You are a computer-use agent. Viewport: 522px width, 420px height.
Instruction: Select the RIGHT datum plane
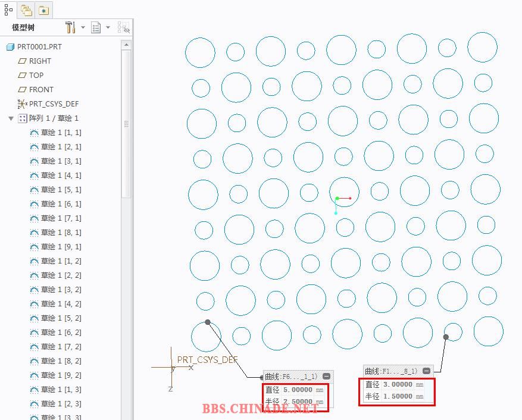tap(40, 61)
